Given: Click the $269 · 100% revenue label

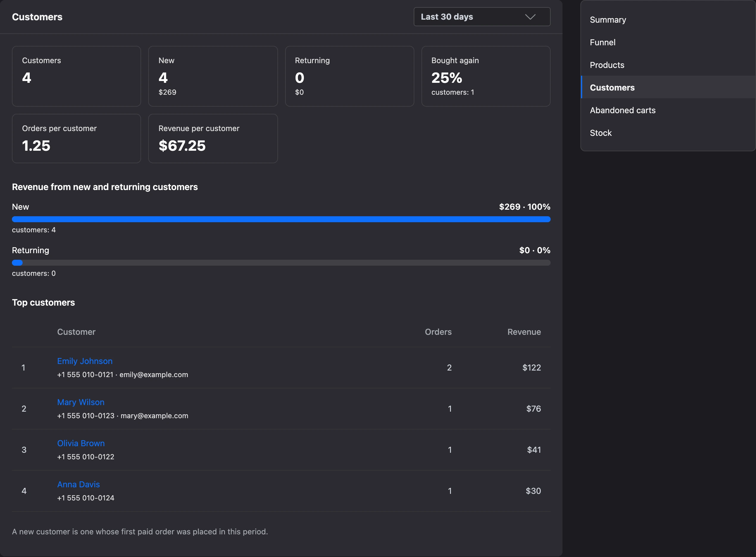Looking at the screenshot, I should point(524,207).
